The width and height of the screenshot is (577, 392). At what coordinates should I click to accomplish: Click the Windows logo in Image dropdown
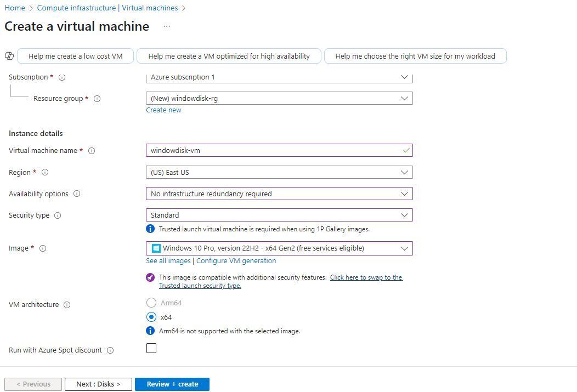pyautogui.click(x=156, y=248)
